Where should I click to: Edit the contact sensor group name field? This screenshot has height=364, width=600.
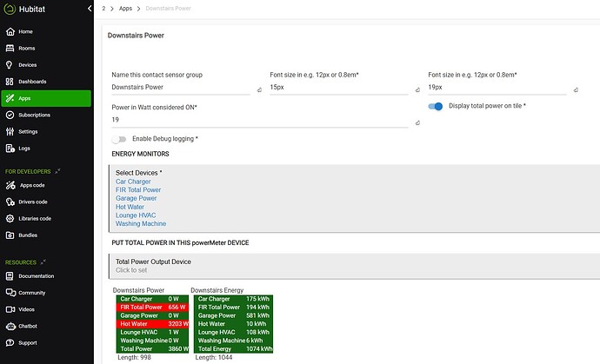[183, 88]
